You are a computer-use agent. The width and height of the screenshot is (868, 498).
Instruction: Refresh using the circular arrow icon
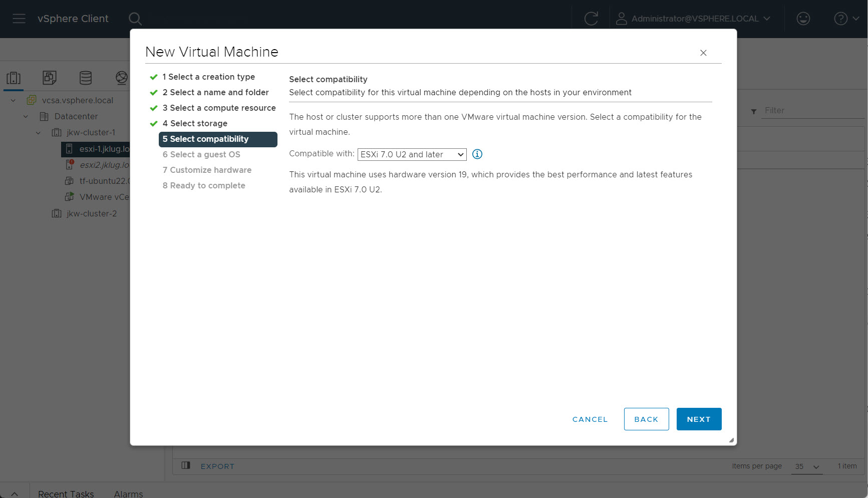(591, 19)
